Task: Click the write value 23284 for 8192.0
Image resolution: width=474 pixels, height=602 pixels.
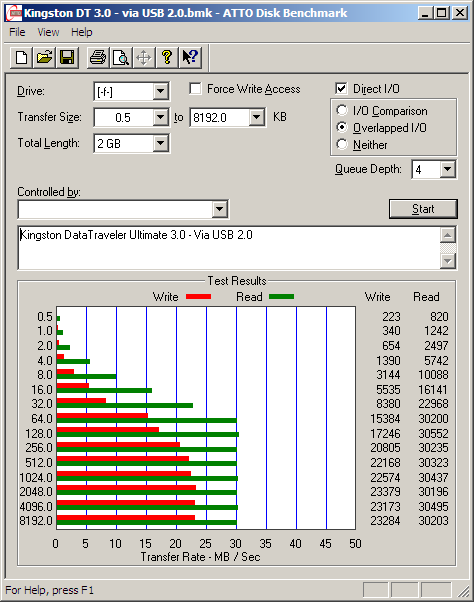Action: (x=385, y=521)
